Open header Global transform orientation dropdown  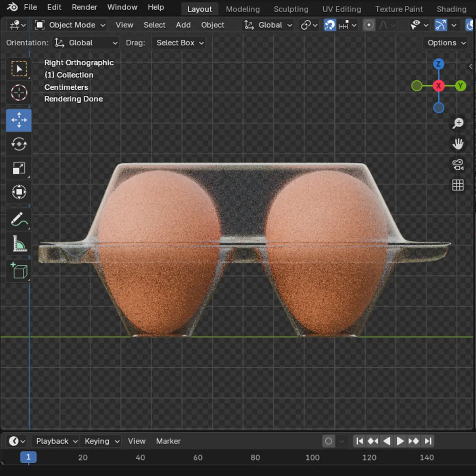tap(268, 25)
